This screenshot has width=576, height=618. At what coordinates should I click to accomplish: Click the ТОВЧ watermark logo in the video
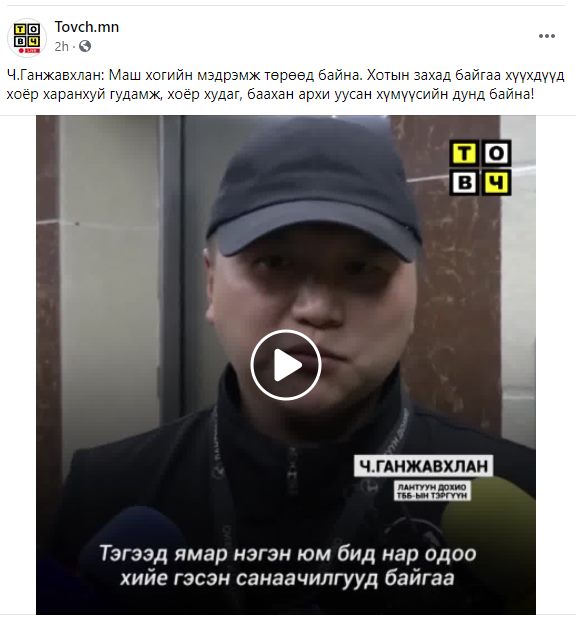point(480,168)
